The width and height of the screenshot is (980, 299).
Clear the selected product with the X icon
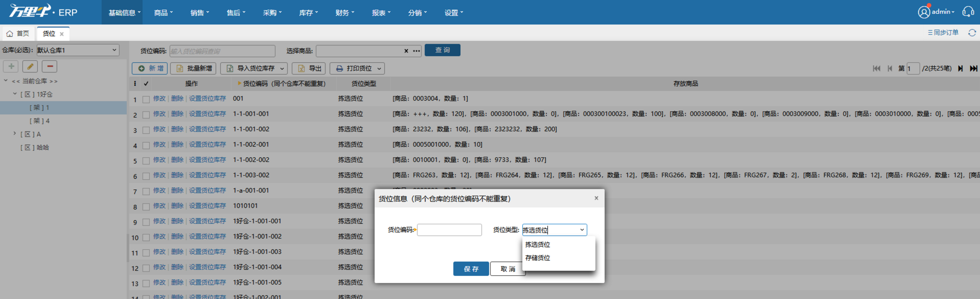coord(406,51)
